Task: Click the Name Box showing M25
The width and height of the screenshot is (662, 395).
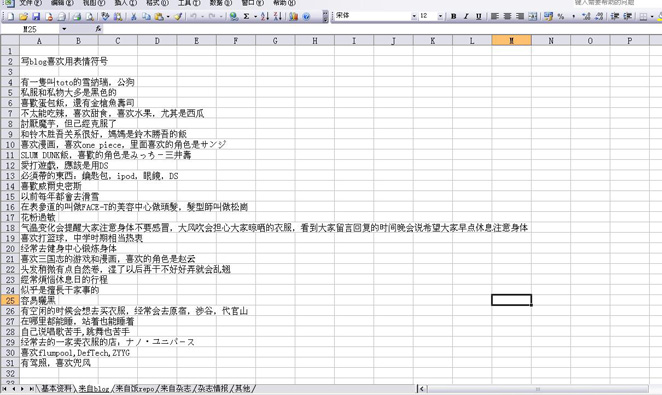Action: point(30,29)
